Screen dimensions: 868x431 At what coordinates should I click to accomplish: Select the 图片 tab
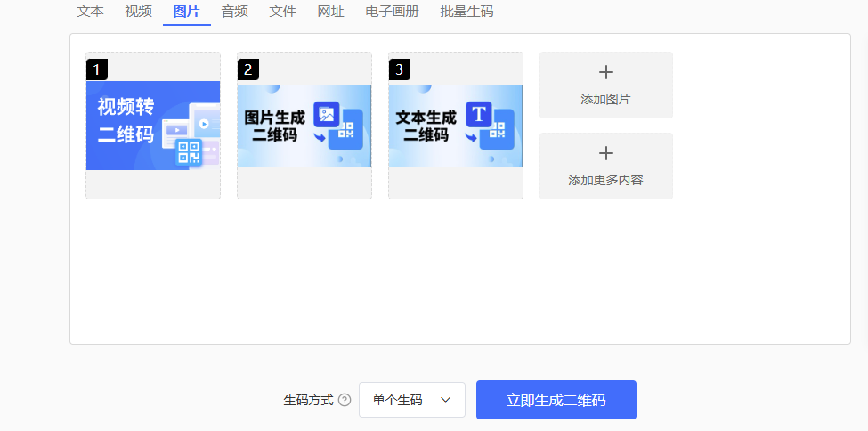point(186,12)
